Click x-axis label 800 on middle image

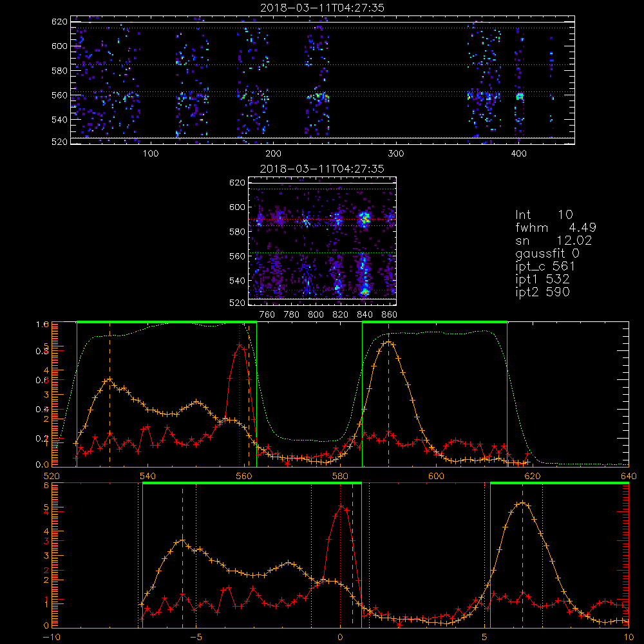point(316,315)
